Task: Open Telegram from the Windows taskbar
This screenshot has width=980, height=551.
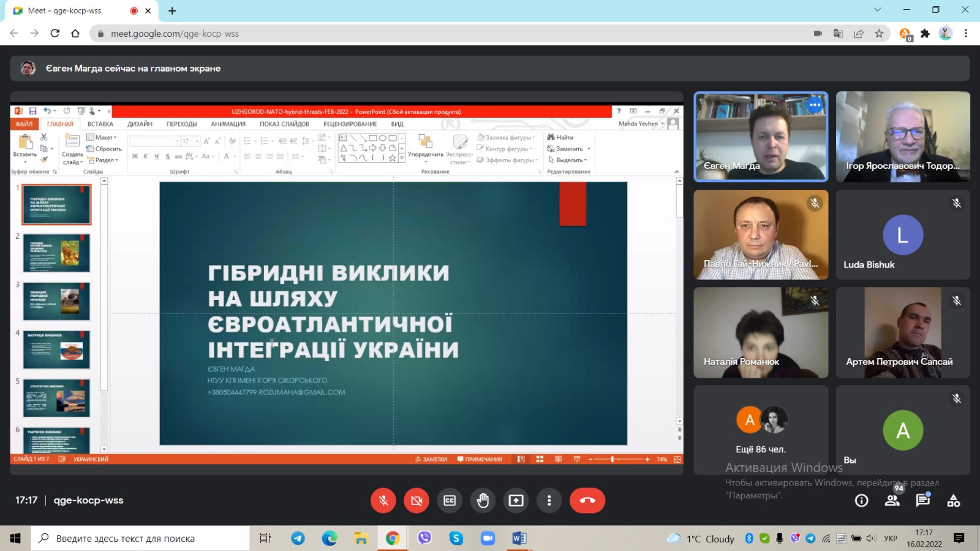Action: (x=298, y=538)
